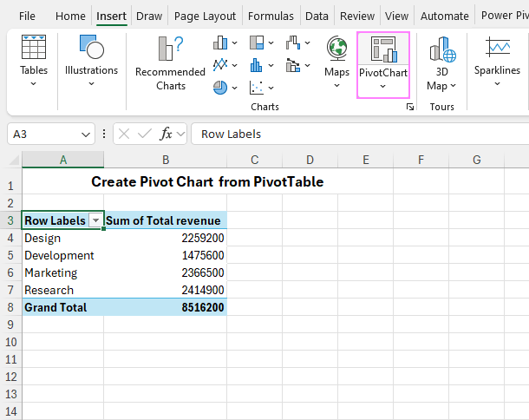Expand the Sparklines dropdown arrow
The width and height of the screenshot is (529, 420).
point(497,83)
